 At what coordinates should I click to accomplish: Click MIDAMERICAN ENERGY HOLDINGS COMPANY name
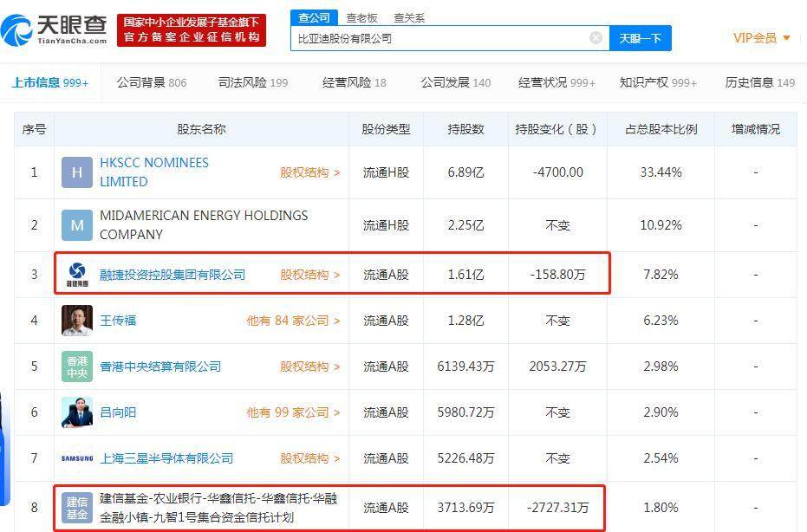pyautogui.click(x=204, y=224)
